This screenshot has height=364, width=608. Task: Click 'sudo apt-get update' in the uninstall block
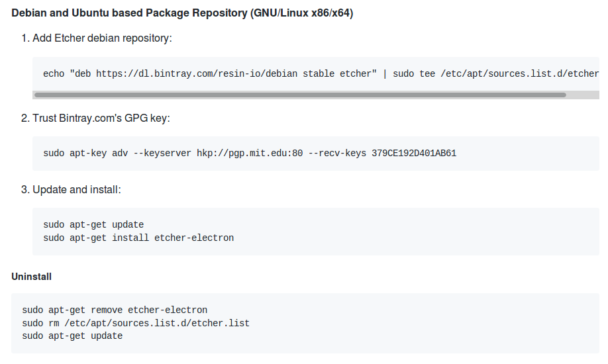(72, 336)
